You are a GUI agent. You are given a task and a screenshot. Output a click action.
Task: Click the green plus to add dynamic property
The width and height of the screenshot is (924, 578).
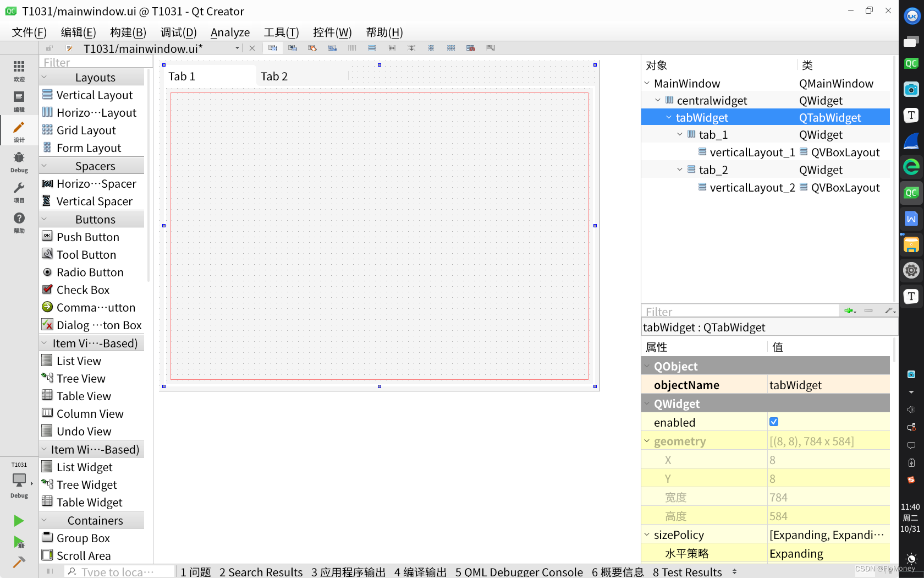849,310
